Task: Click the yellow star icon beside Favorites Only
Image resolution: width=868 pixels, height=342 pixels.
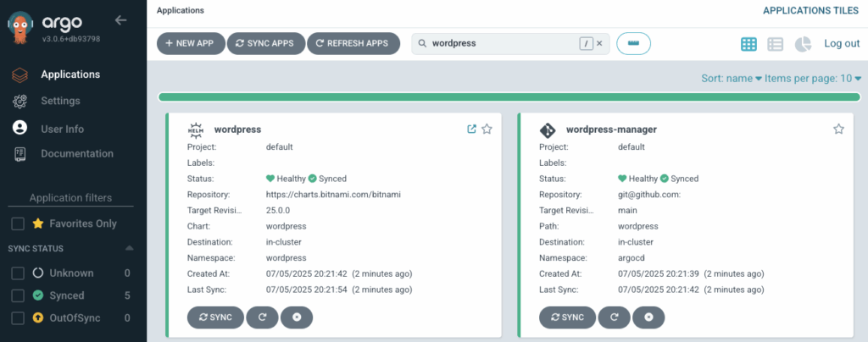Action: (38, 223)
